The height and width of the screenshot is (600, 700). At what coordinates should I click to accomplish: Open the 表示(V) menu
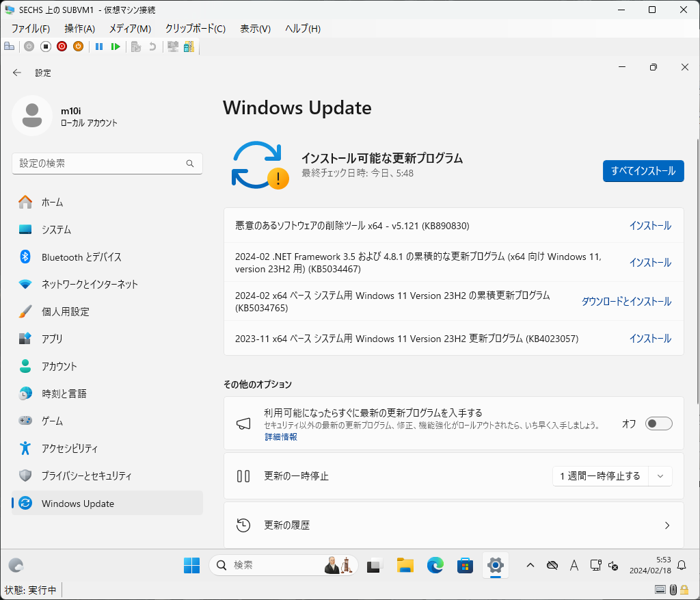[256, 29]
